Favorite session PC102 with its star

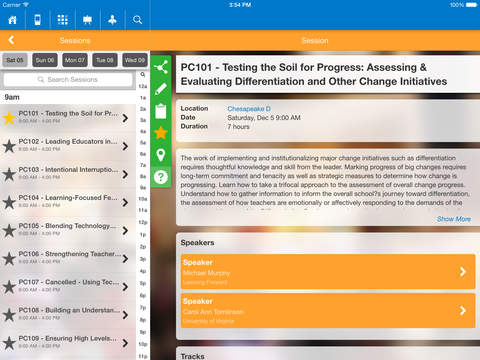[x=9, y=146]
